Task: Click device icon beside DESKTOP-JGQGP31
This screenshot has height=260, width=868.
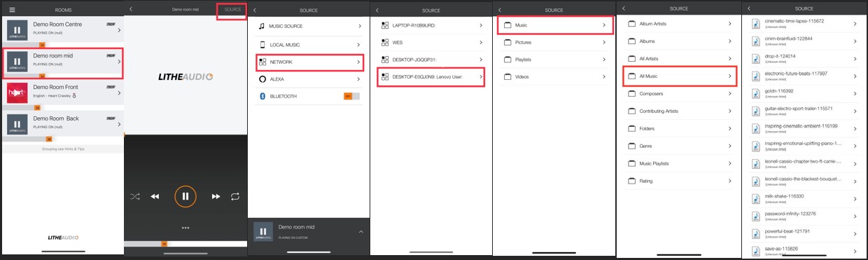Action: click(385, 59)
